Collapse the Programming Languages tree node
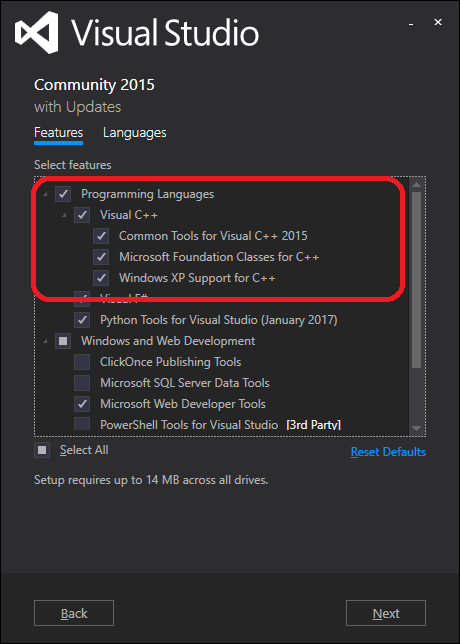This screenshot has height=644, width=460. click(45, 194)
